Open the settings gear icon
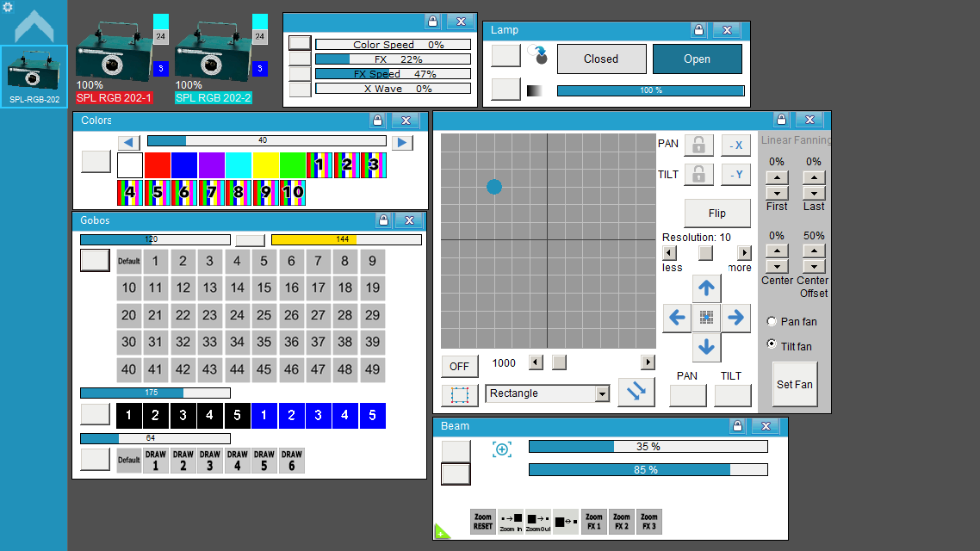Viewport: 980px width, 551px height. tap(8, 7)
